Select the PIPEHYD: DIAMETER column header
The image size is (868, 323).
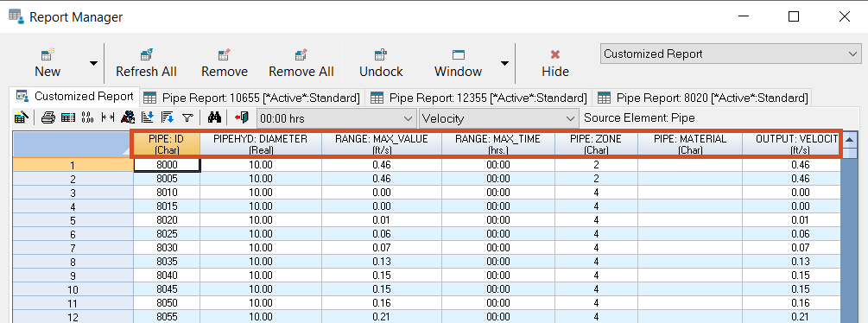coord(260,144)
